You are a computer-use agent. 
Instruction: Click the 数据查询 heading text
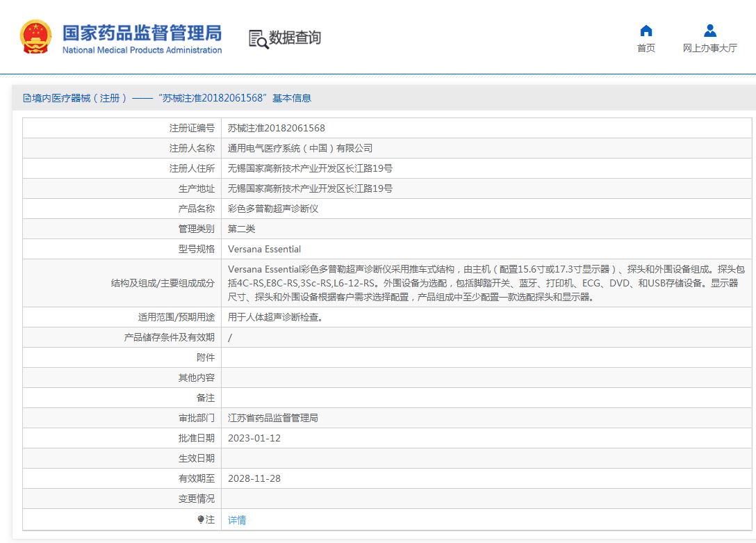tap(295, 38)
